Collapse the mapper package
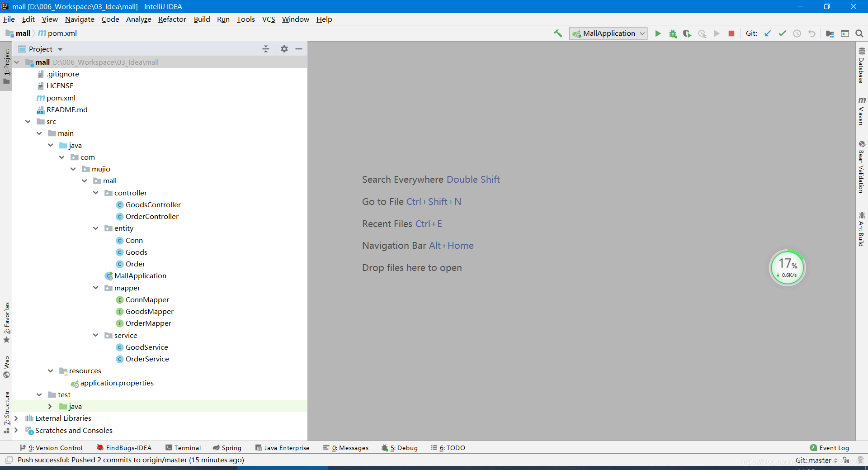The height and width of the screenshot is (470, 868). pos(96,288)
